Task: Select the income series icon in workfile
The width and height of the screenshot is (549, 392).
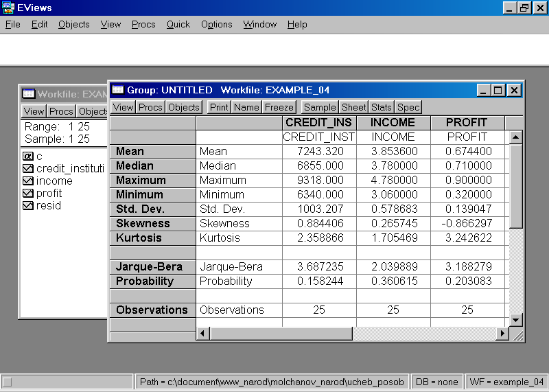Action: pos(27,181)
